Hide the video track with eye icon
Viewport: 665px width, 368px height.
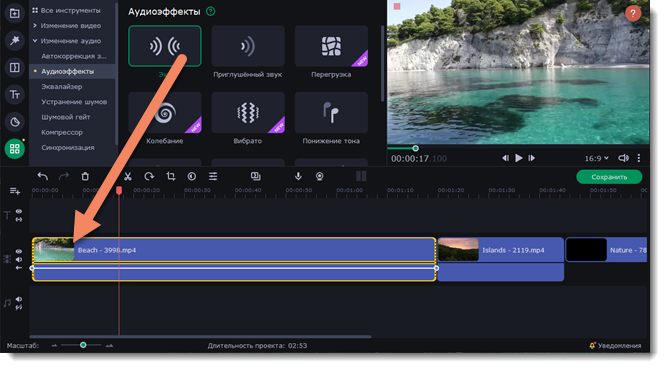coord(19,251)
